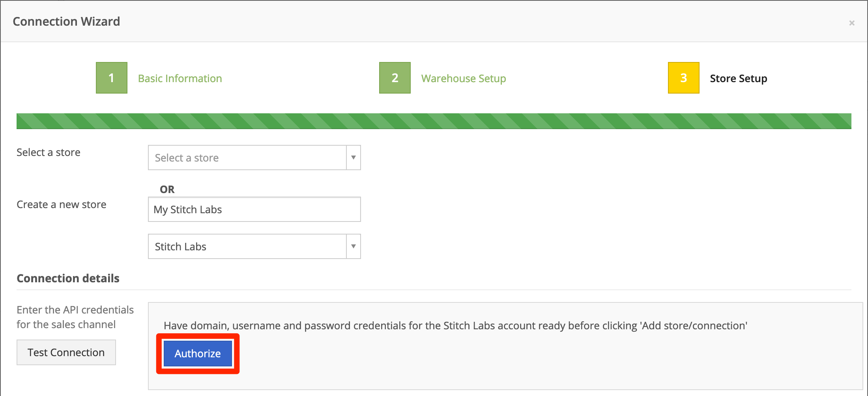Click the Stitch Labs dropdown arrow

(354, 246)
